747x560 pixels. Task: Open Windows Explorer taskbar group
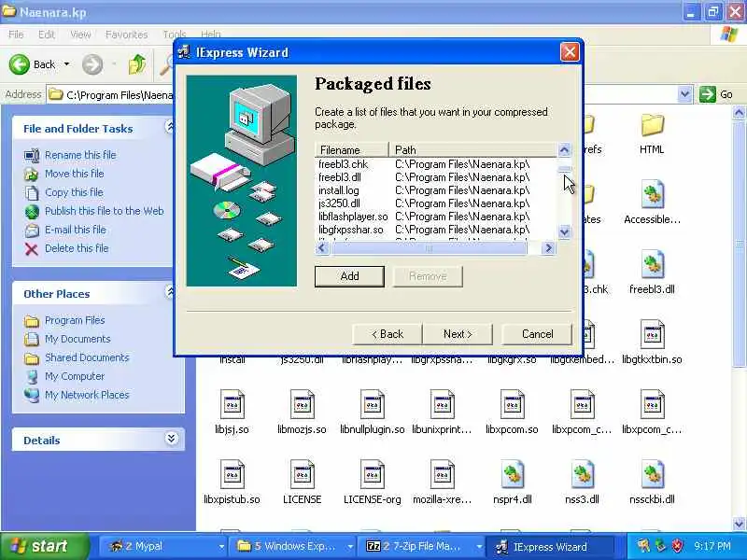(x=292, y=546)
